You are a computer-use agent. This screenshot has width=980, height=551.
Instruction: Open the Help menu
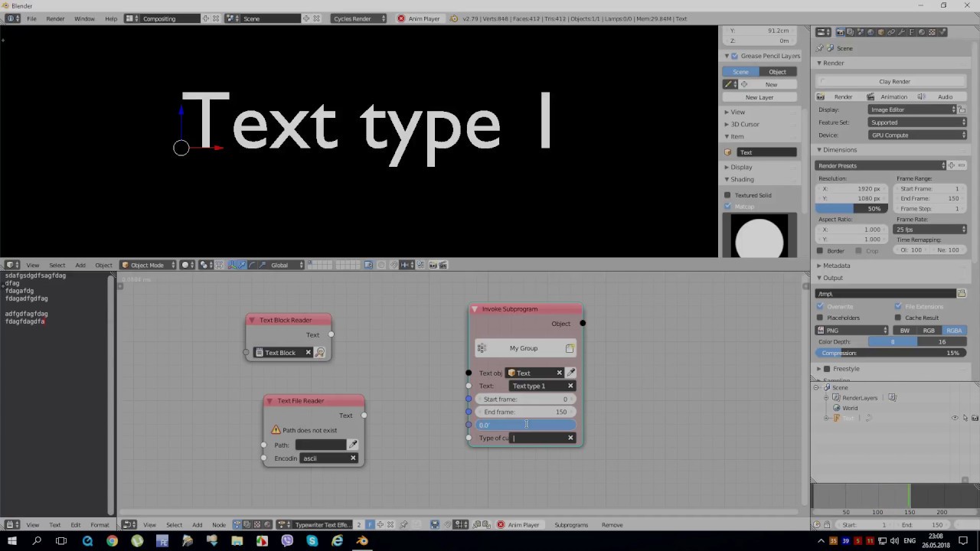[111, 18]
